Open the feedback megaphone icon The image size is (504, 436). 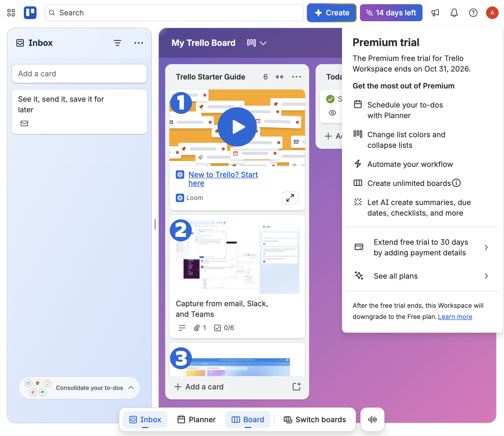click(435, 13)
